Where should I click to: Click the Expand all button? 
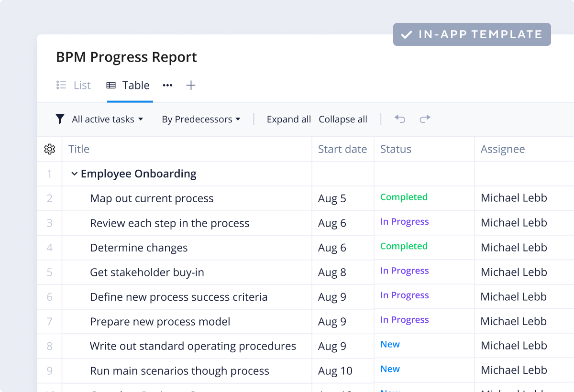pyautogui.click(x=289, y=120)
